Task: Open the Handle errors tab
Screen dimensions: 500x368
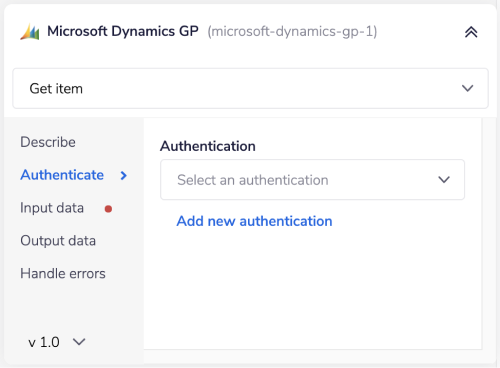Action: click(63, 274)
